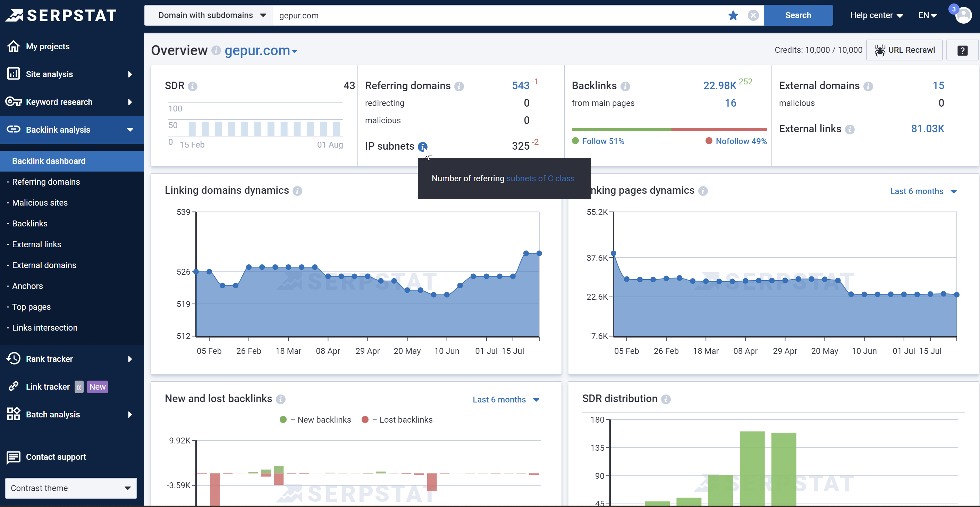Click the Serpstat logo
Image resolution: width=980 pixels, height=507 pixels.
click(x=61, y=15)
